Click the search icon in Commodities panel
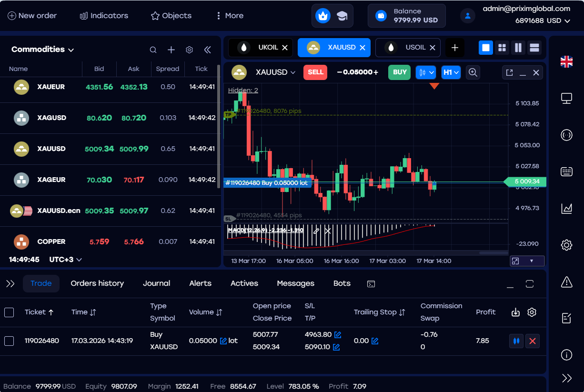This screenshot has height=392, width=584. click(x=153, y=50)
